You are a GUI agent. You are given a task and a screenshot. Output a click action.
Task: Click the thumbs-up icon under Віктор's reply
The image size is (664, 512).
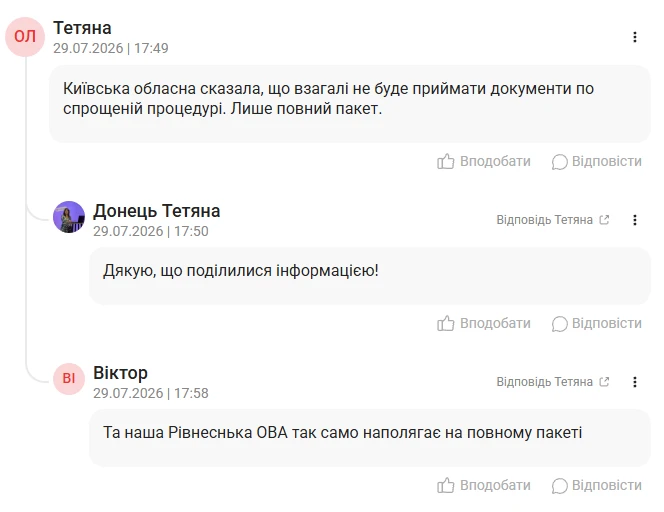coord(445,485)
